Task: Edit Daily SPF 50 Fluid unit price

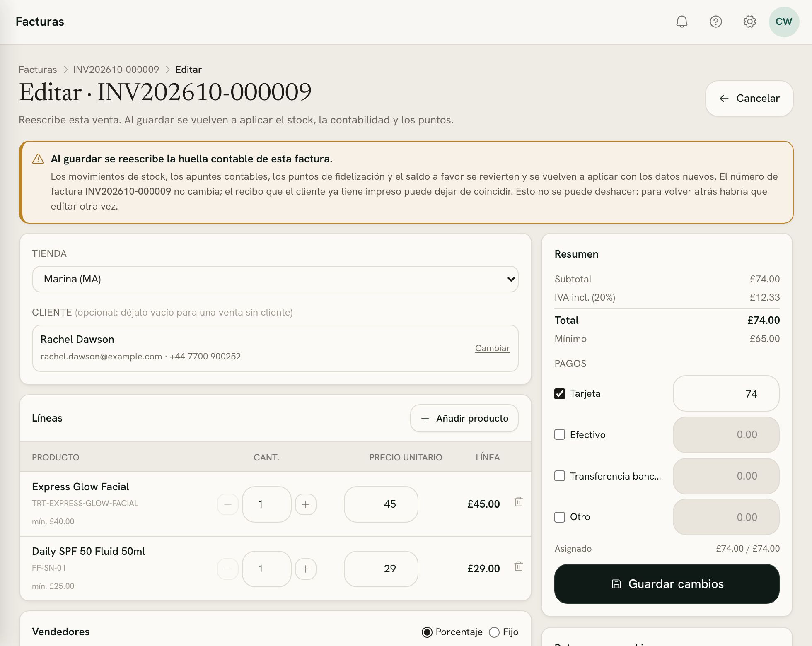Action: pos(381,569)
